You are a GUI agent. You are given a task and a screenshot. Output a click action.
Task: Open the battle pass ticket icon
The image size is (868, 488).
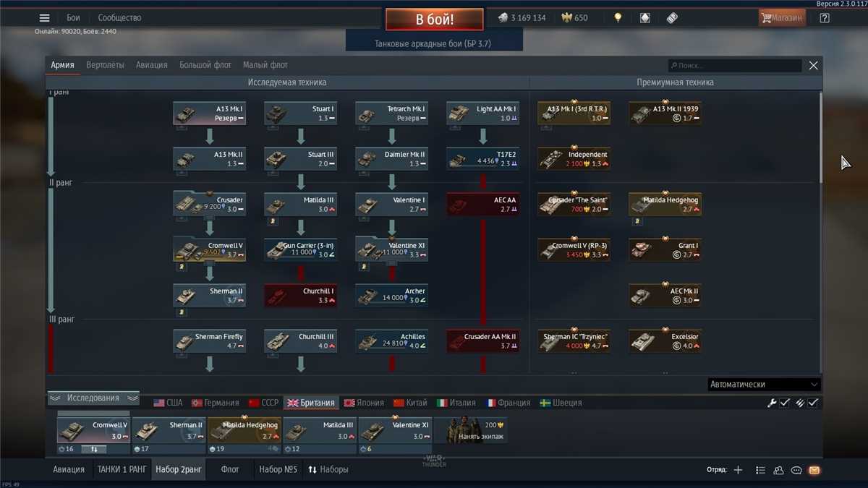click(672, 18)
